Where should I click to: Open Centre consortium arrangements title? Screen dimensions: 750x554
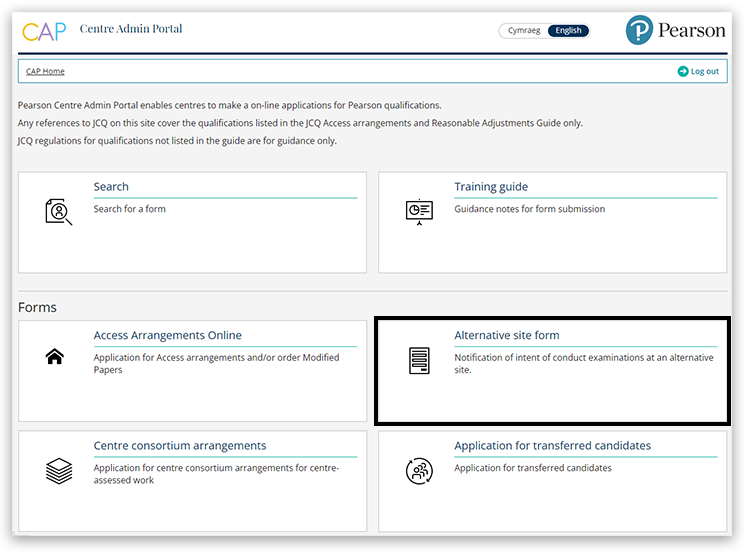tap(179, 446)
